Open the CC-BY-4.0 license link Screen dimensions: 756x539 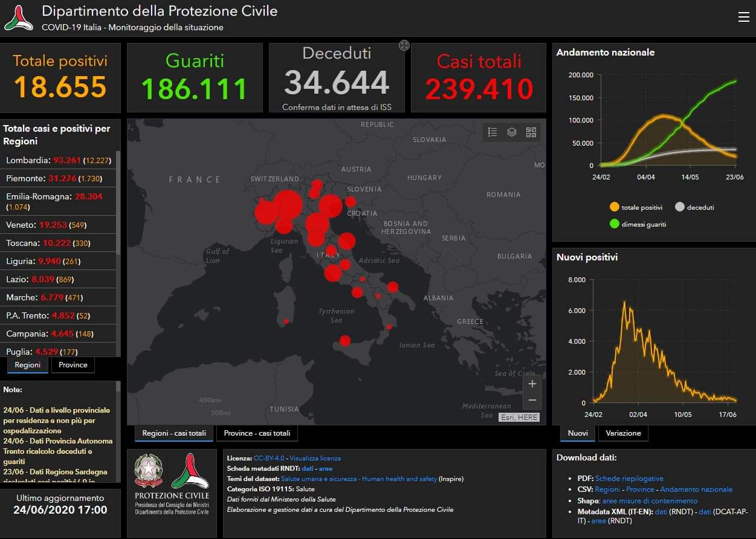270,458
